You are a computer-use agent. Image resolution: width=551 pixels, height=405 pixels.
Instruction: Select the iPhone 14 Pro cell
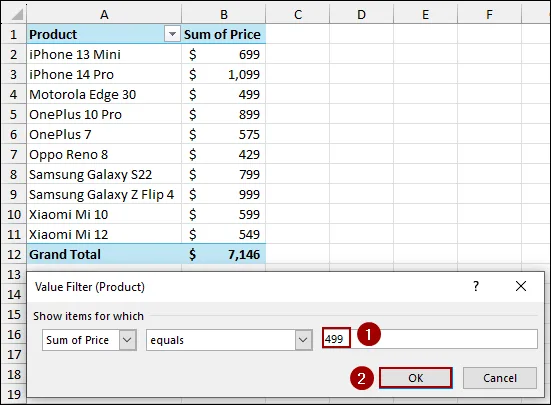[x=104, y=74]
